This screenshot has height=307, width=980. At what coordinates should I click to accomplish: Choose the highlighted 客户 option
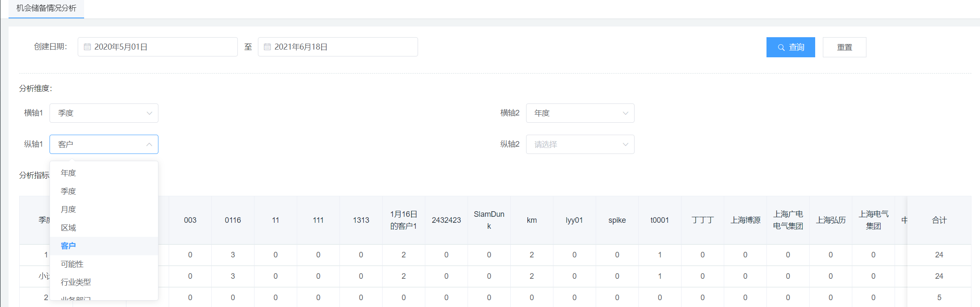[x=68, y=246]
